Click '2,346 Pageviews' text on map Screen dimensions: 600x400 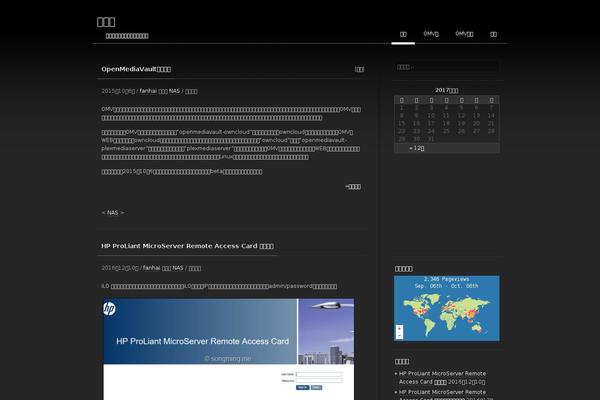446,279
